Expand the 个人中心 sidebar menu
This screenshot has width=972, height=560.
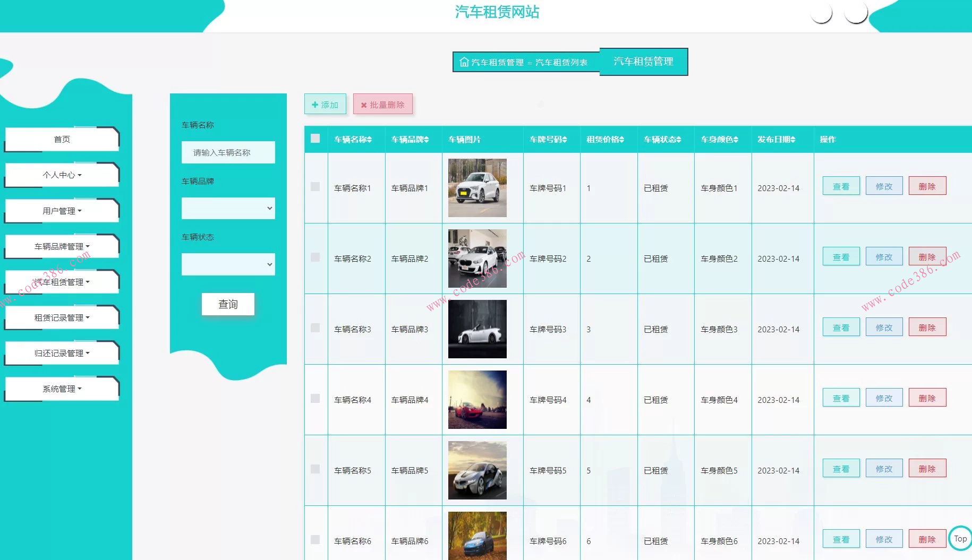click(62, 175)
